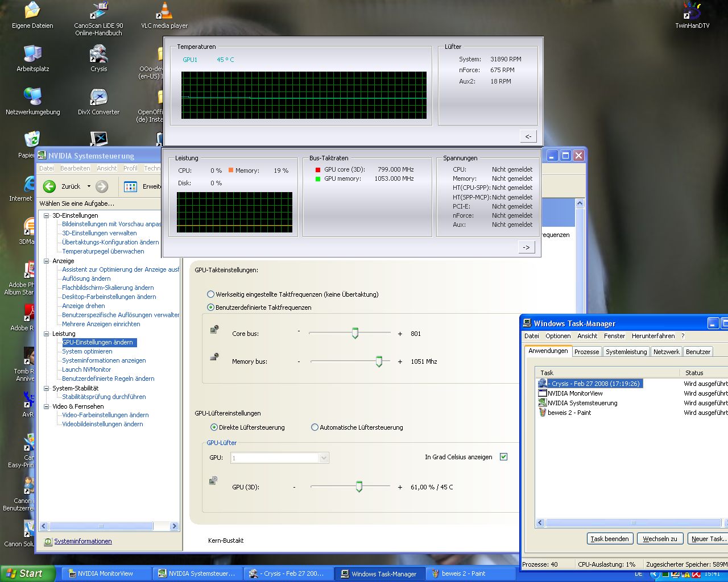
Task: Click Wechseln zu button
Action: (x=660, y=539)
